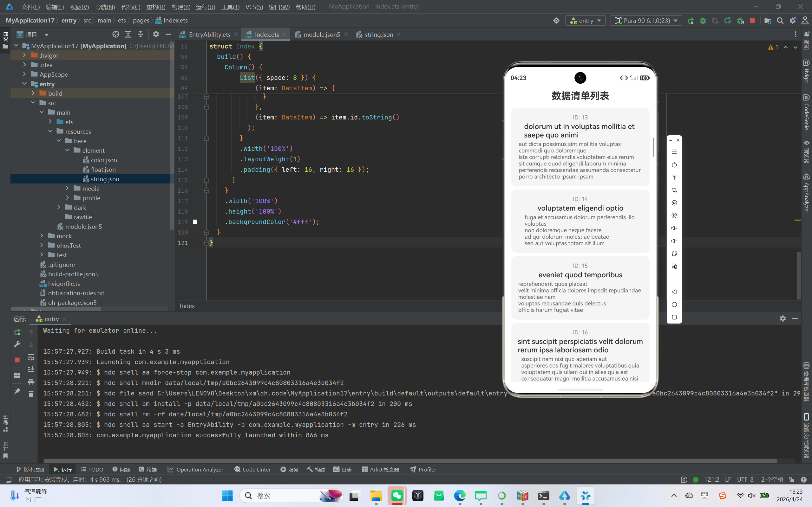Click the white color swatch on line 119
812x507 pixels.
tap(195, 221)
